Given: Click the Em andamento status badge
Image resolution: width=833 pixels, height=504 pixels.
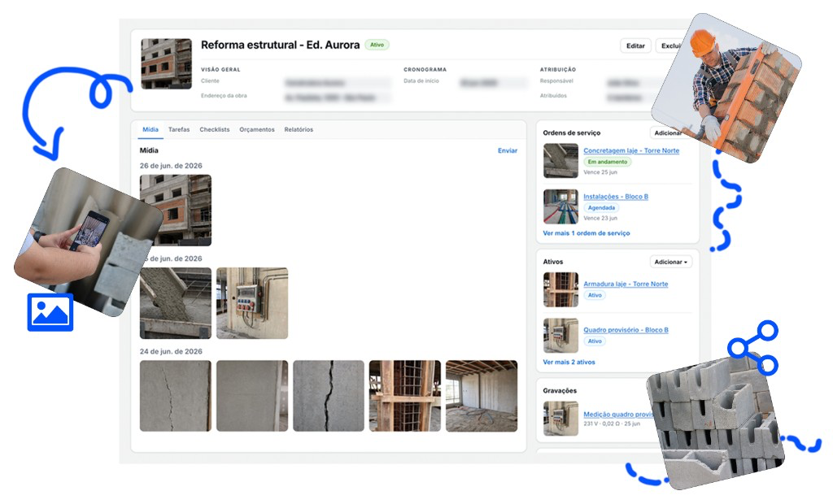Looking at the screenshot, I should [x=607, y=162].
